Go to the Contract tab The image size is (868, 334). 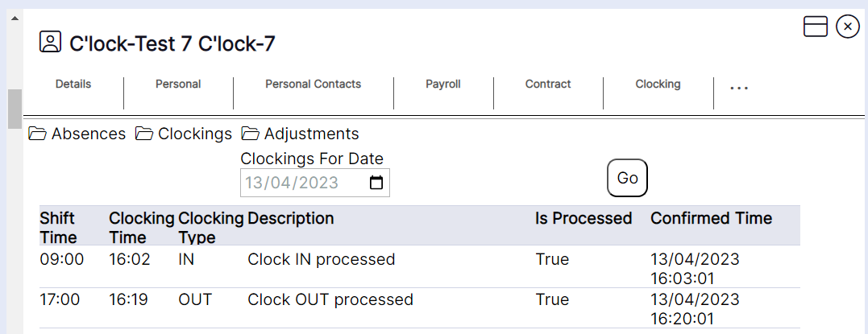click(x=548, y=85)
